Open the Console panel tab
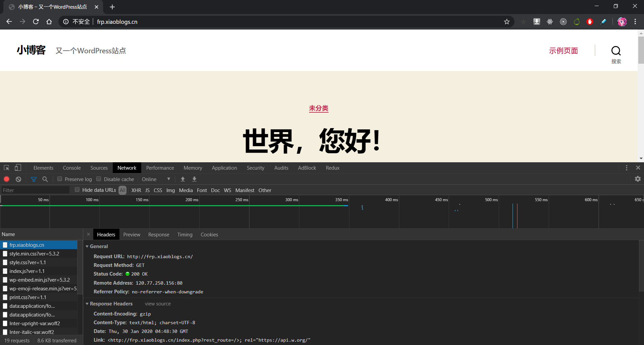This screenshot has width=644, height=345. 72,168
